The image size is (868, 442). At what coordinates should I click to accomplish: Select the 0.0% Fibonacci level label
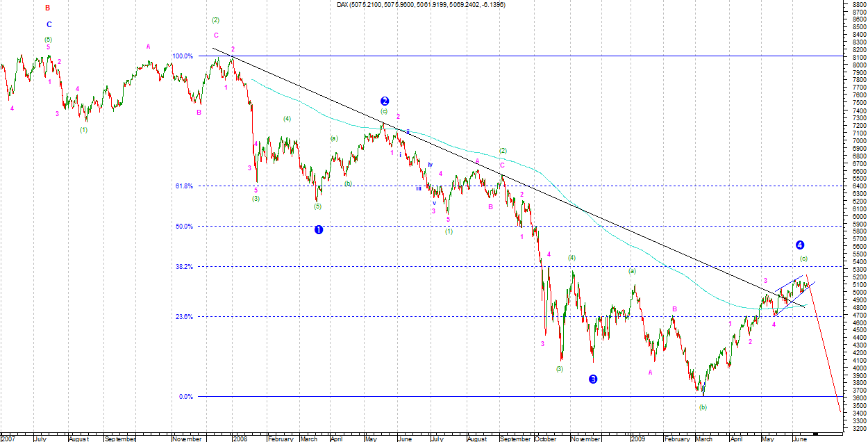pyautogui.click(x=185, y=397)
